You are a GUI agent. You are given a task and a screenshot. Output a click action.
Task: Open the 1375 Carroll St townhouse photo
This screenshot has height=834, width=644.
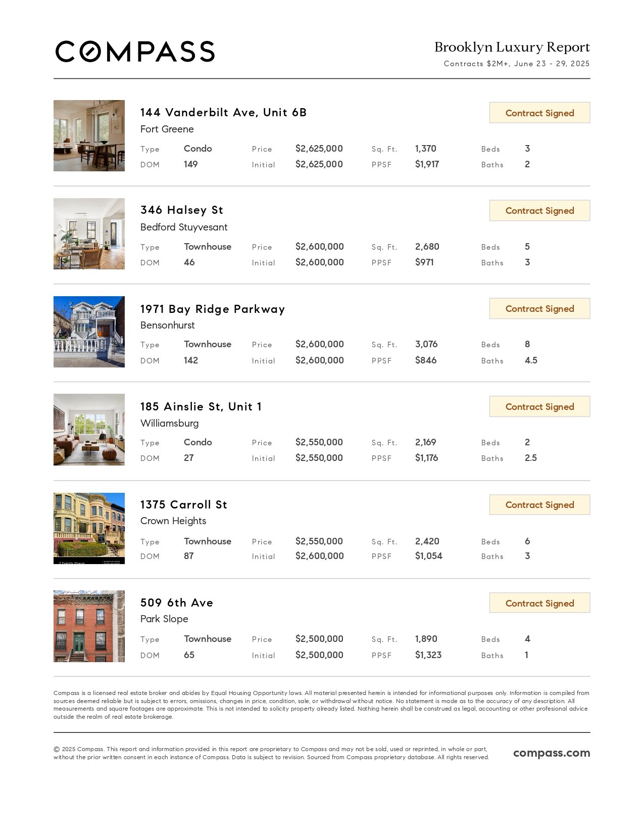pos(89,528)
